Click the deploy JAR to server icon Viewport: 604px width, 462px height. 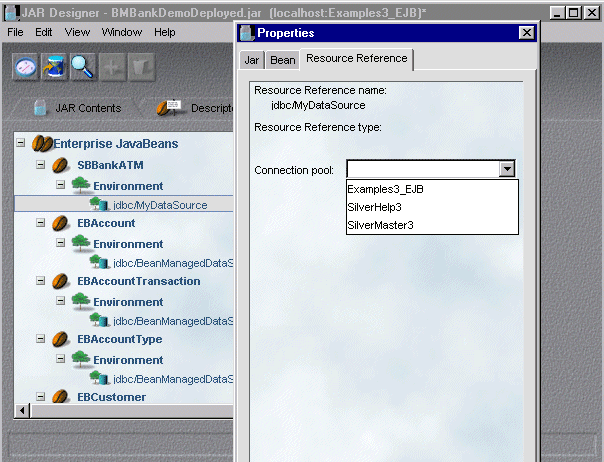(x=54, y=67)
